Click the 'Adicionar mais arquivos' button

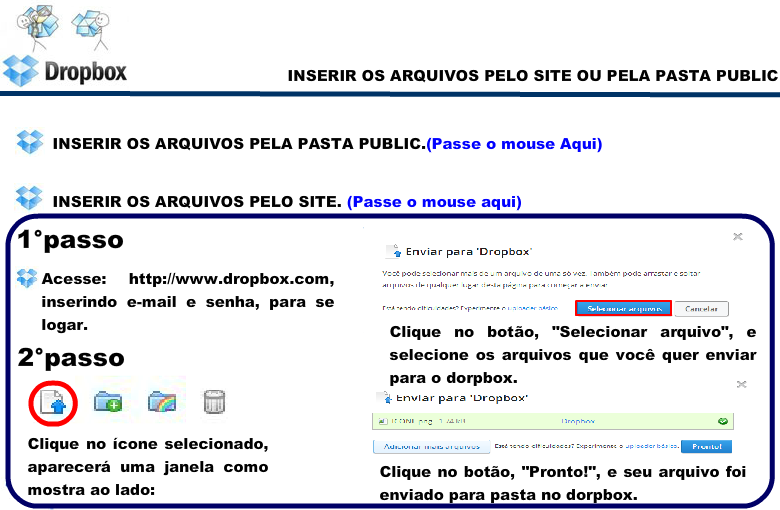pos(431,446)
